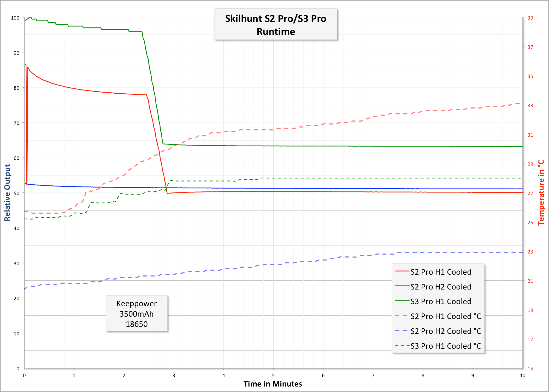Click the Temperature in °C axis title
549x392 pixels.
541,193
